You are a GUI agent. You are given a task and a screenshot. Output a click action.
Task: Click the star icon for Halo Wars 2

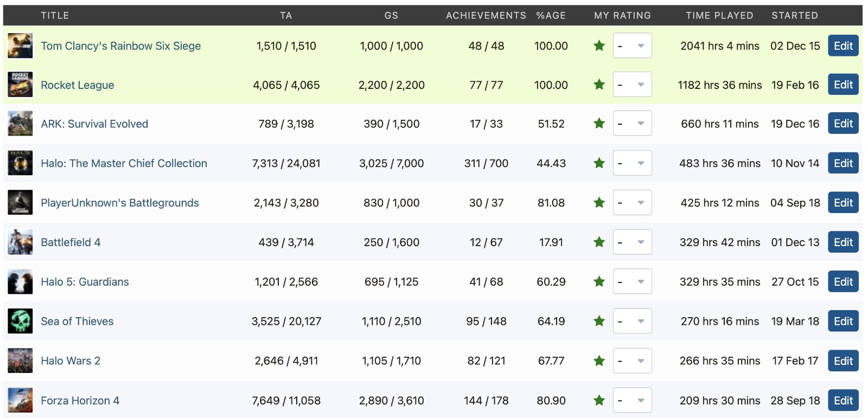599,361
